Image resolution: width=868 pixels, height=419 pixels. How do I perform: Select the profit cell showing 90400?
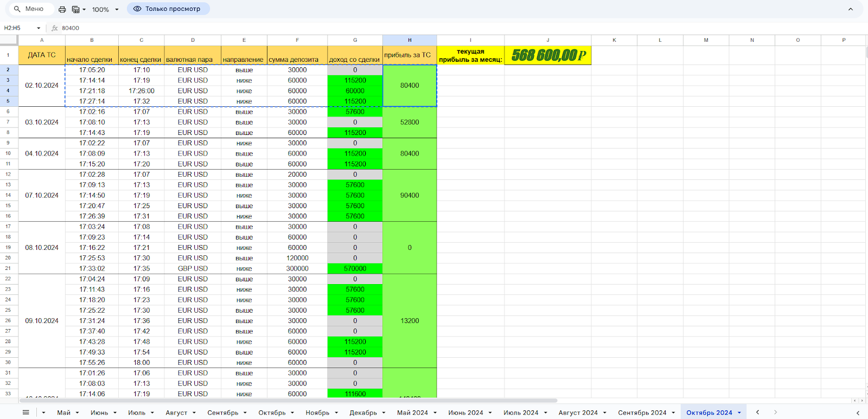[x=410, y=195]
